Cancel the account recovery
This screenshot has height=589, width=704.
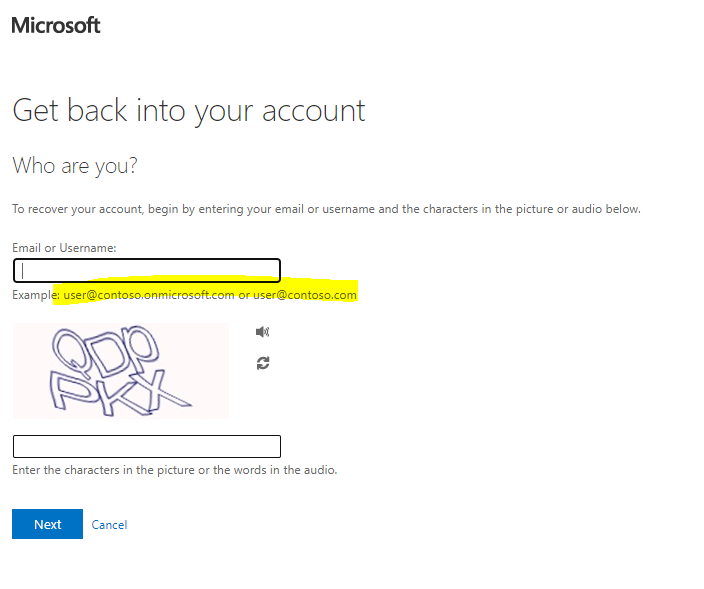109,524
